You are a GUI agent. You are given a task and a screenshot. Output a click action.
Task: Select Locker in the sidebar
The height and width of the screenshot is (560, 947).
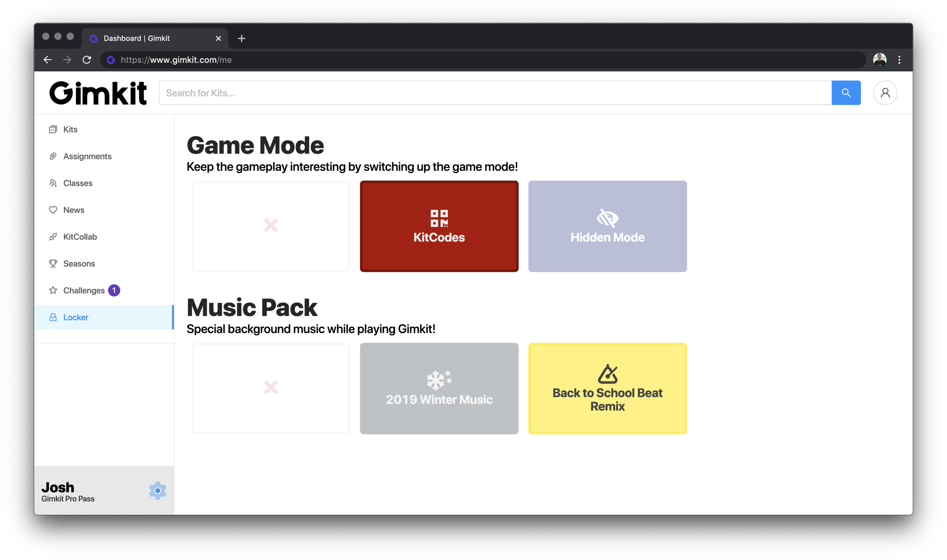coord(75,317)
